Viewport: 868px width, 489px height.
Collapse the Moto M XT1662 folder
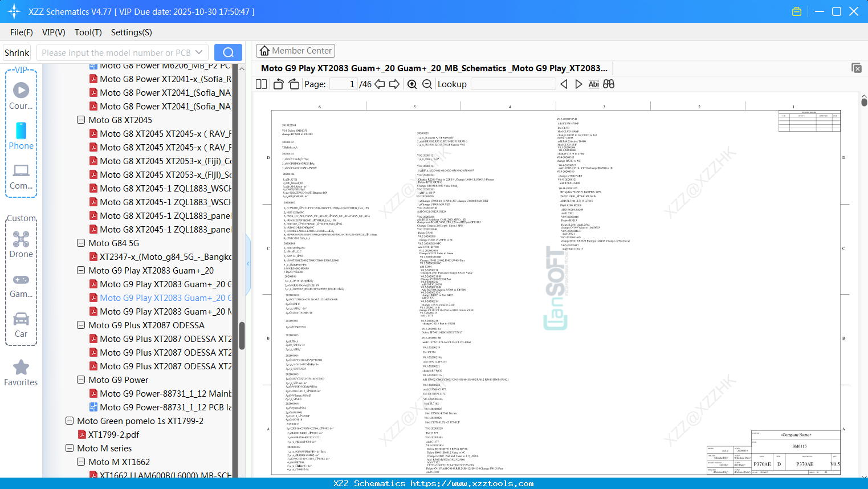81,462
